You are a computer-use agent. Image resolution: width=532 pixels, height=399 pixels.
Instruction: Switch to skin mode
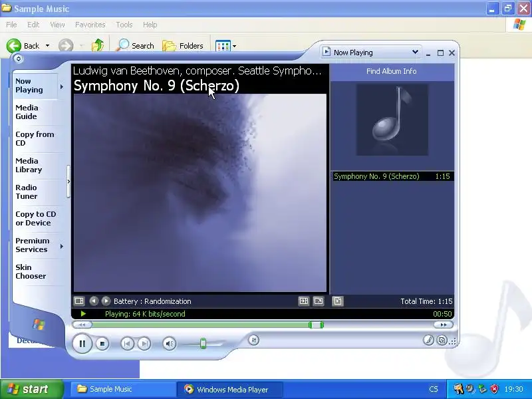(x=442, y=340)
